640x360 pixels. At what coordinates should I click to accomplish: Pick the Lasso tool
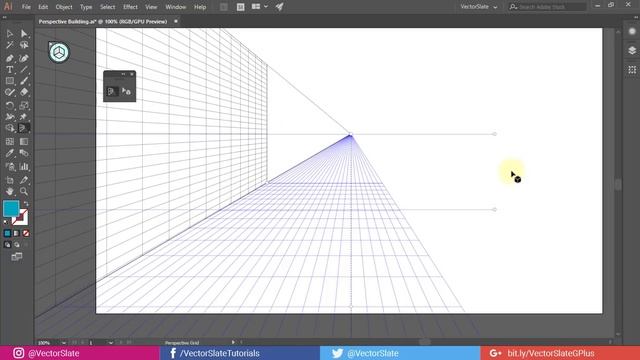24,45
